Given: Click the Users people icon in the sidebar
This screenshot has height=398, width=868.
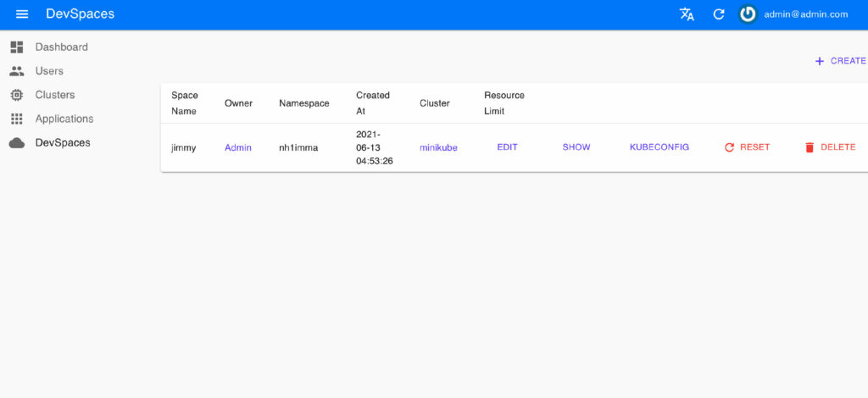Looking at the screenshot, I should 17,71.
